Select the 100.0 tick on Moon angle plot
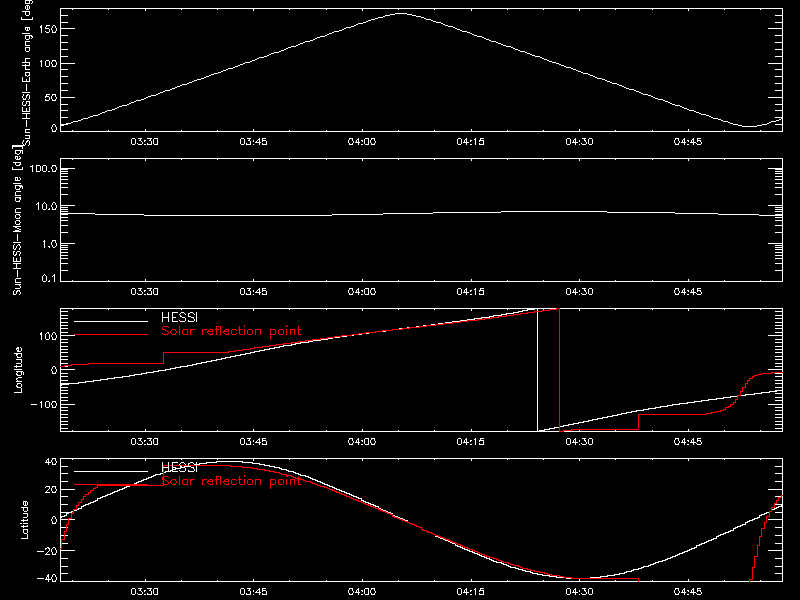 point(43,169)
